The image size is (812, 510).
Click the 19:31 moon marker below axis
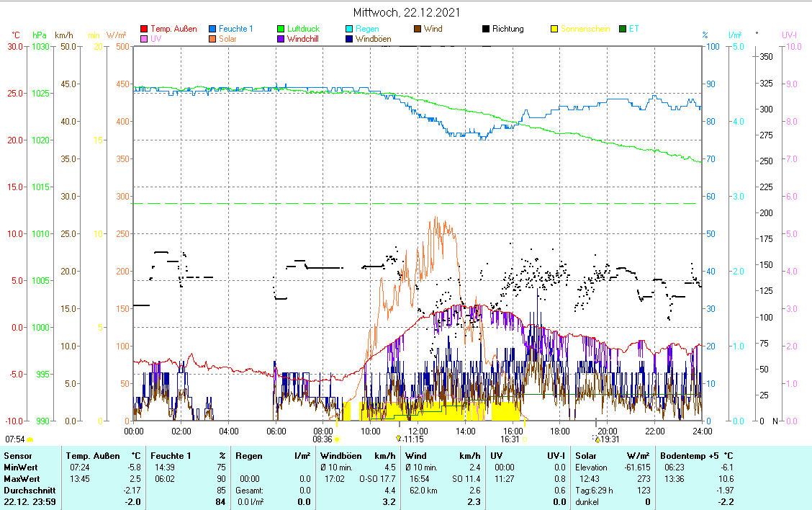point(605,439)
